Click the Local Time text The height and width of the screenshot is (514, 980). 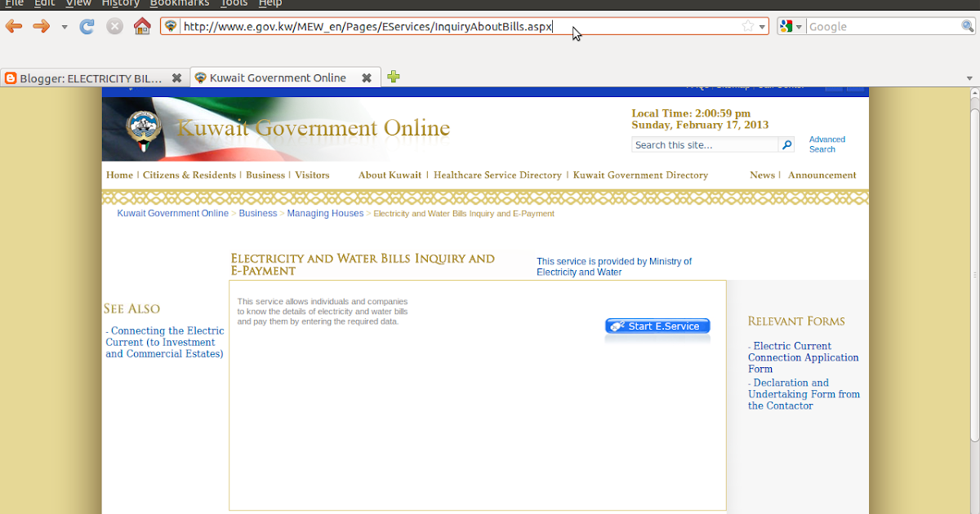pos(691,113)
